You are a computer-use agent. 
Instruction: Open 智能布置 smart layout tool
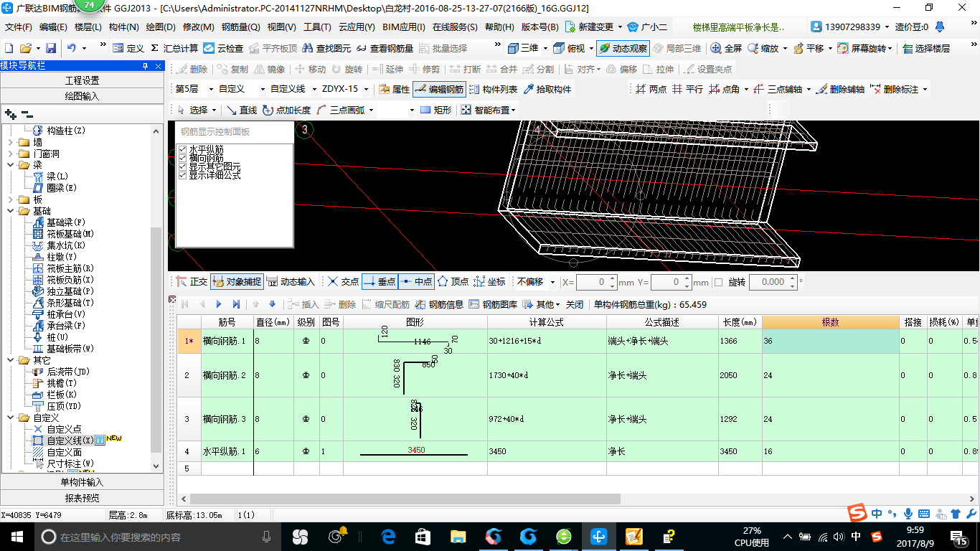click(x=487, y=110)
